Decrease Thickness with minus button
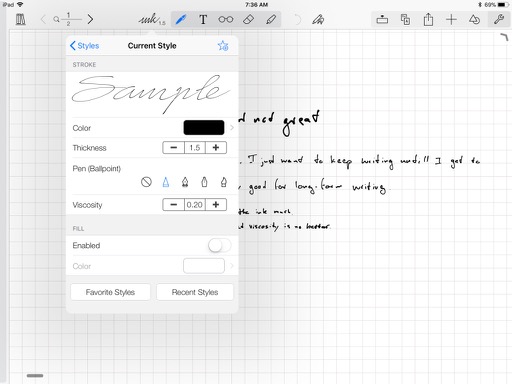 coord(173,148)
